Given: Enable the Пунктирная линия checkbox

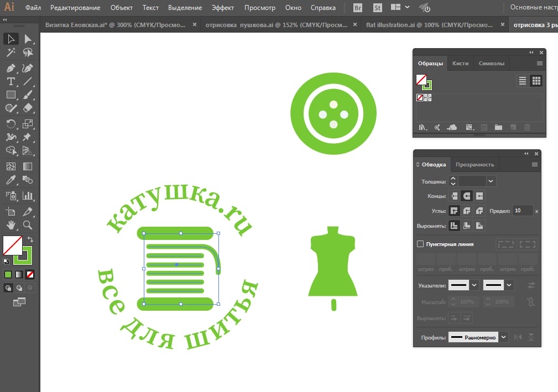Looking at the screenshot, I should coord(420,244).
